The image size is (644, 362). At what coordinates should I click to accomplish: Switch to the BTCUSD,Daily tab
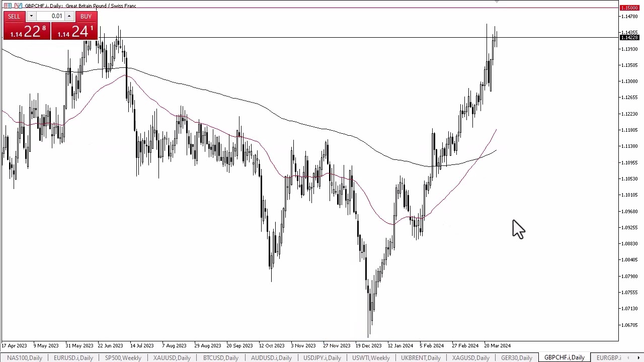pyautogui.click(x=220, y=357)
